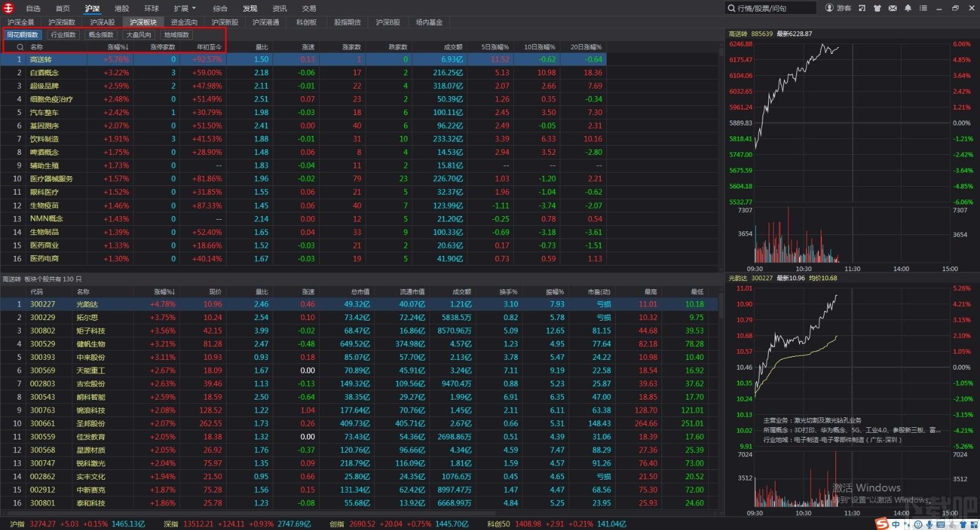The height and width of the screenshot is (530, 980).
Task: Click the guest user avatar icon
Action: (829, 8)
